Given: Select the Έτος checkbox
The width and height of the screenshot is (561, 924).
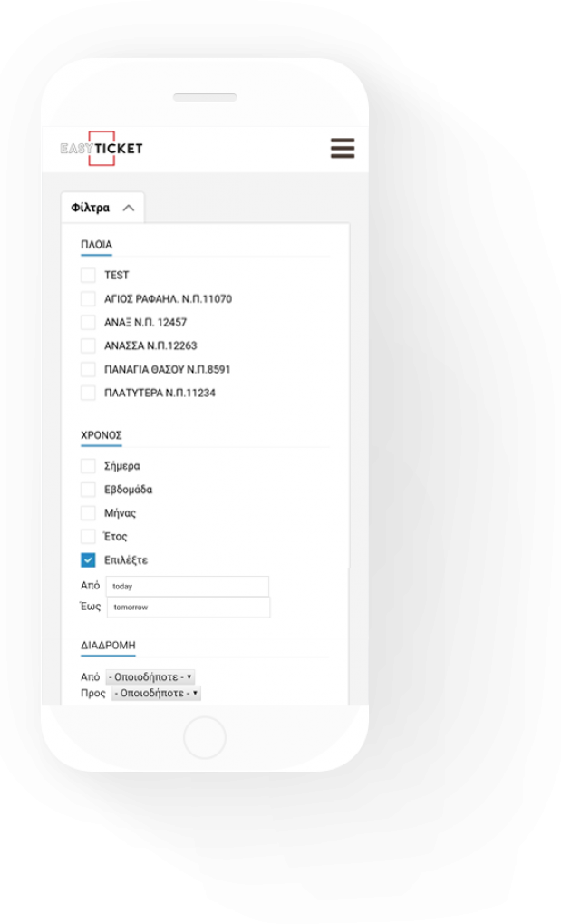Looking at the screenshot, I should (x=88, y=537).
